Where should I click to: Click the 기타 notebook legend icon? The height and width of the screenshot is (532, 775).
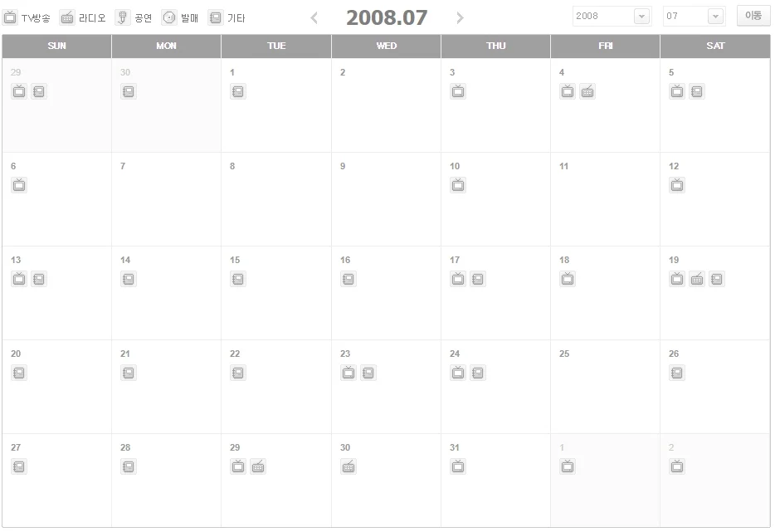pos(216,17)
